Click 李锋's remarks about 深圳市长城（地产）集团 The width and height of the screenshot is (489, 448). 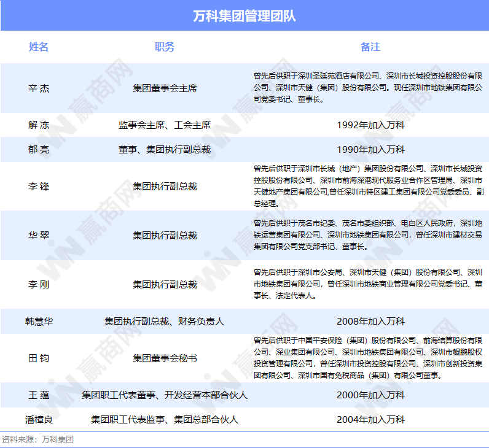(369, 186)
